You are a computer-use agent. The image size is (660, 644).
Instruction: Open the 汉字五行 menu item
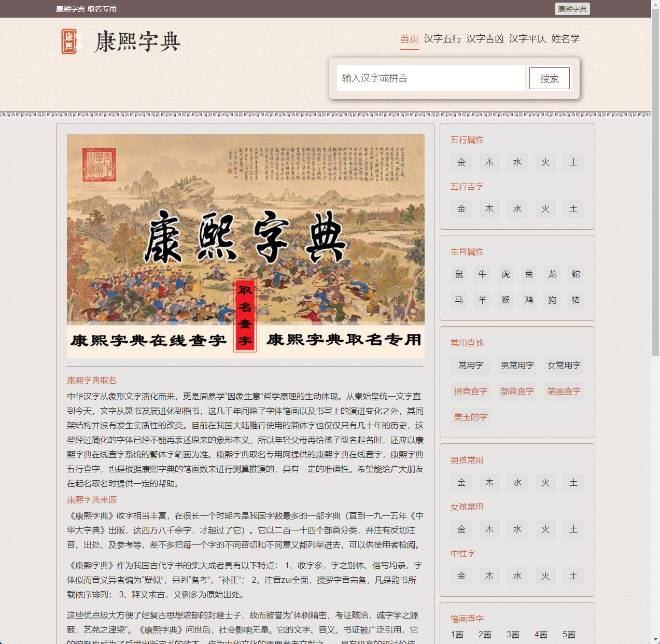coord(442,38)
